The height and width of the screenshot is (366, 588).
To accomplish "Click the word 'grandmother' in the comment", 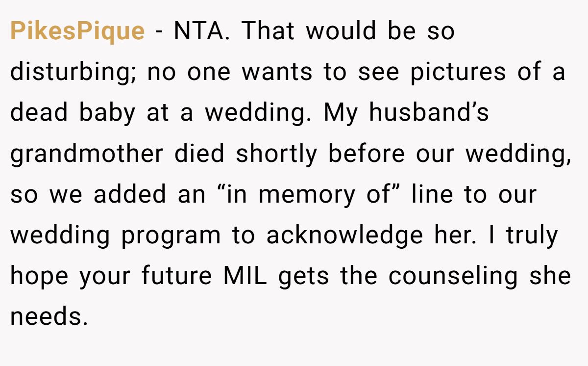I will pos(87,154).
